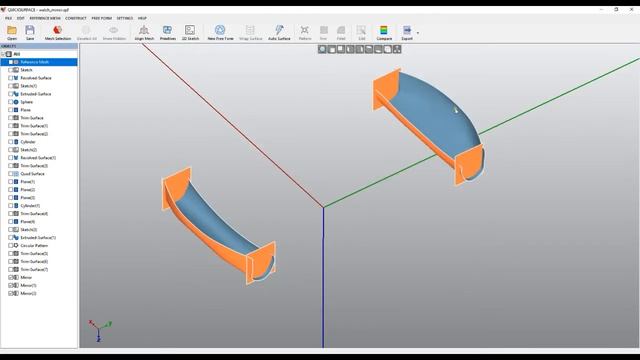Click the Show Hidden eye tool
This screenshot has width=640, height=360.
click(x=114, y=32)
